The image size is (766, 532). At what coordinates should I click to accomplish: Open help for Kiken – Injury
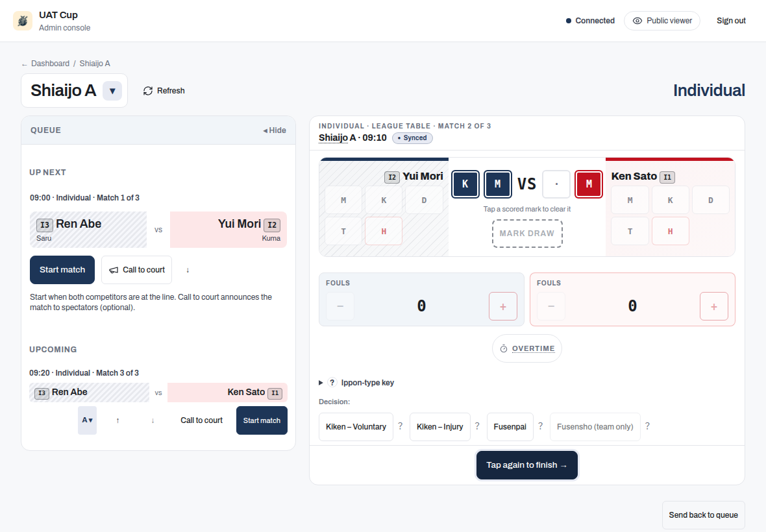477,426
